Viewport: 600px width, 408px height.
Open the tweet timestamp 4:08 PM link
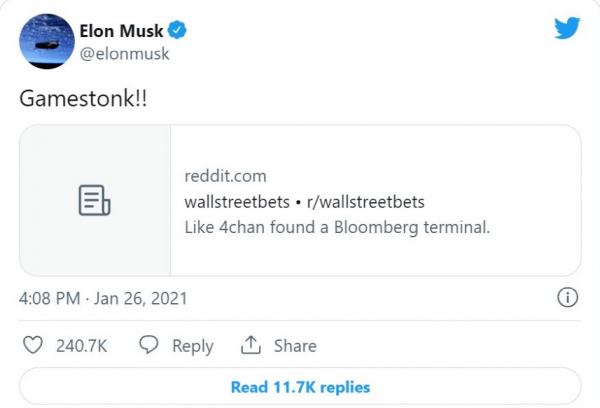click(50, 298)
